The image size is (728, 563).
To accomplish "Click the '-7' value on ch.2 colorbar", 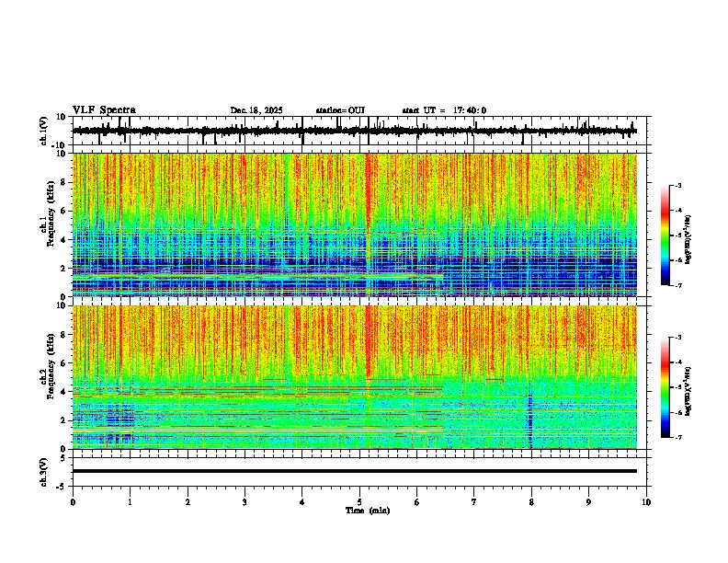I will [x=677, y=437].
